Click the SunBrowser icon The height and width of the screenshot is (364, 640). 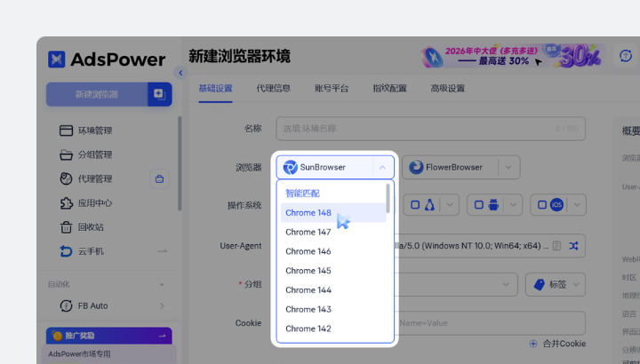coord(290,167)
